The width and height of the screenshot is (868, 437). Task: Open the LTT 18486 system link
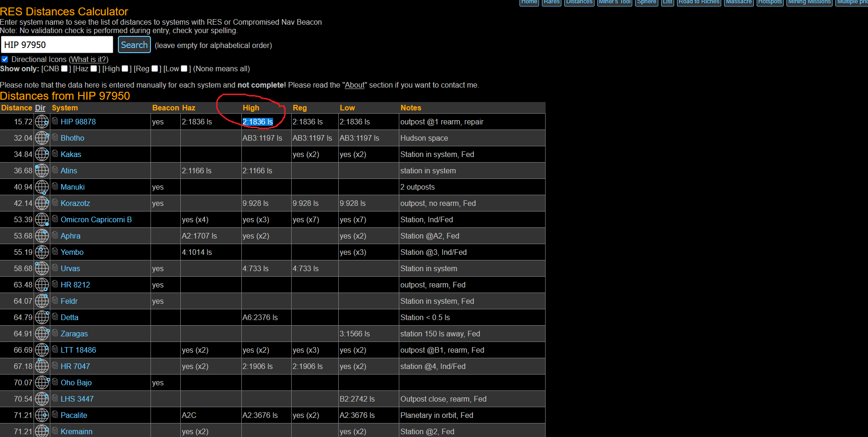click(x=78, y=350)
